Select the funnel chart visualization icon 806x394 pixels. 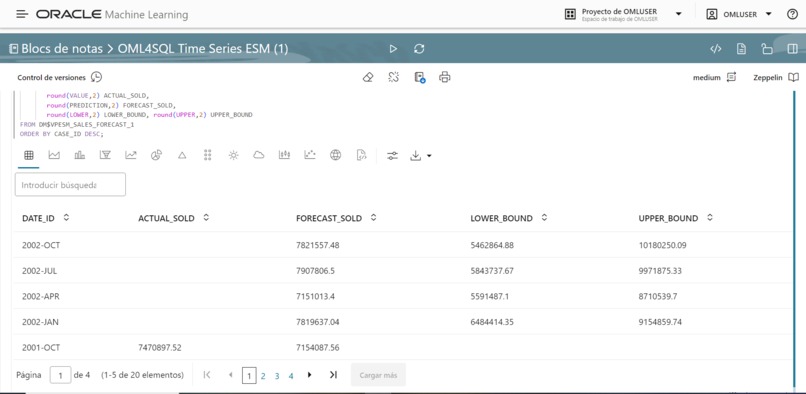pos(105,155)
